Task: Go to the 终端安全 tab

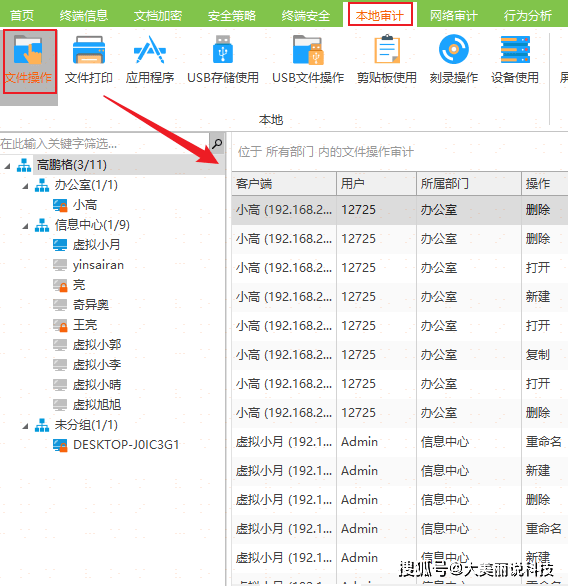Action: (x=306, y=16)
